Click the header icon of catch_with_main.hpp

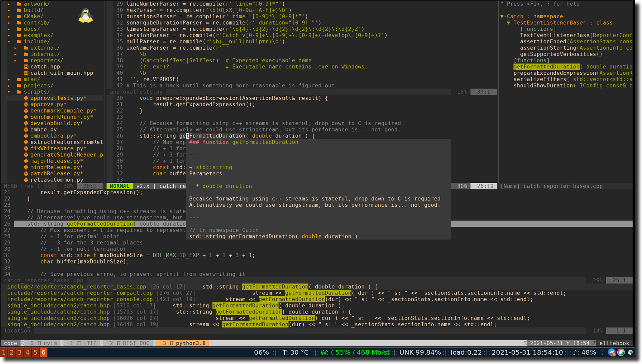pyautogui.click(x=26, y=73)
